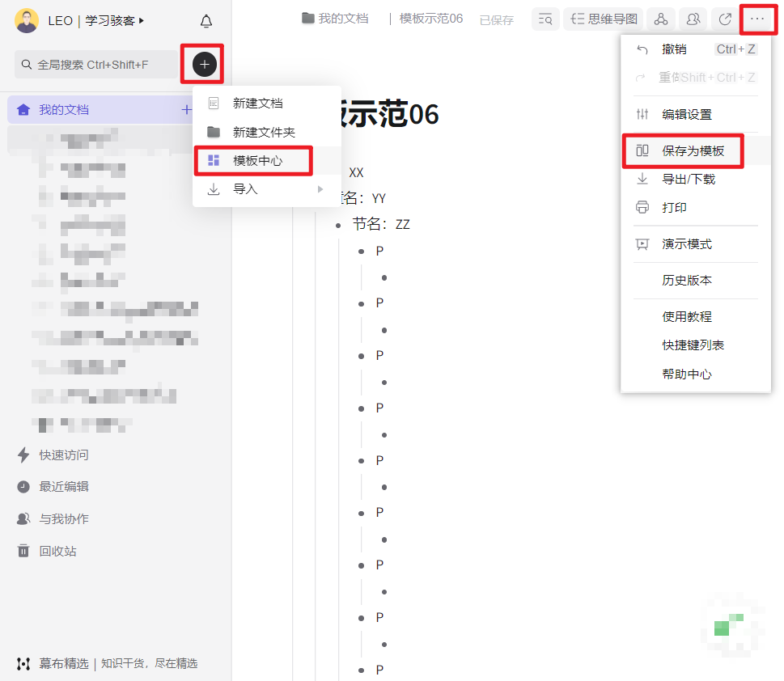
Task: Click the 节名：ZZ outline item
Action: (381, 224)
